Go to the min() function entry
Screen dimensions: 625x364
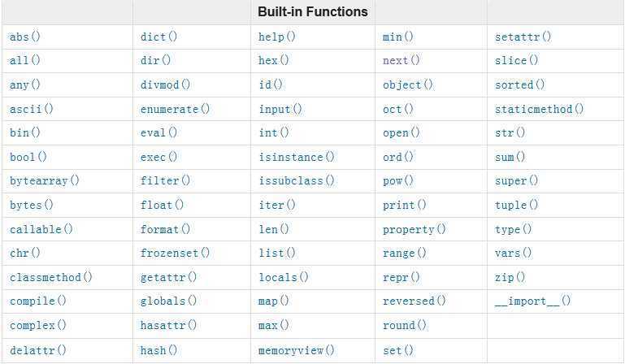coord(398,37)
